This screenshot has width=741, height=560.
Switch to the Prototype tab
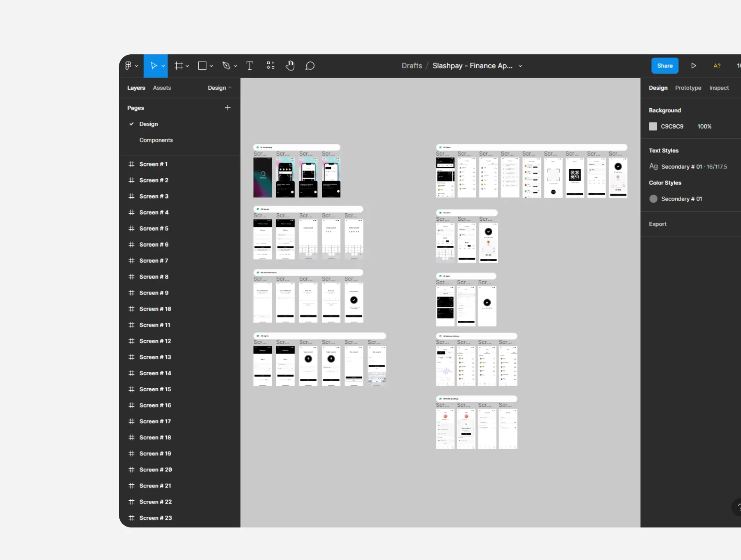click(688, 88)
